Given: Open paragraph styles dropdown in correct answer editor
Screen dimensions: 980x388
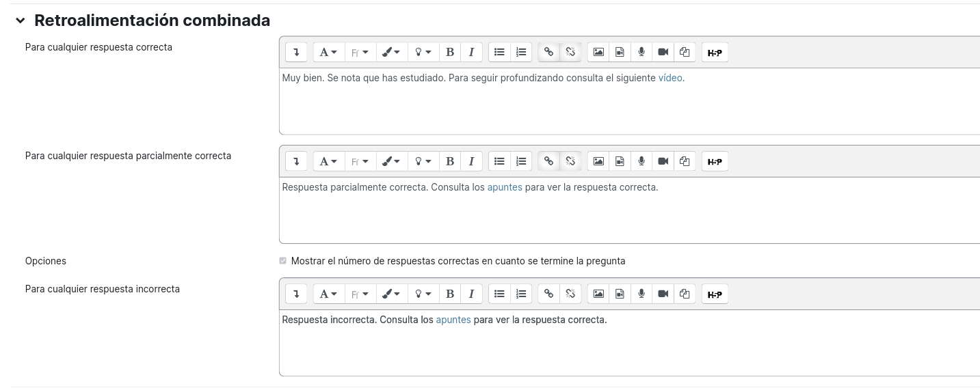Looking at the screenshot, I should pyautogui.click(x=329, y=52).
